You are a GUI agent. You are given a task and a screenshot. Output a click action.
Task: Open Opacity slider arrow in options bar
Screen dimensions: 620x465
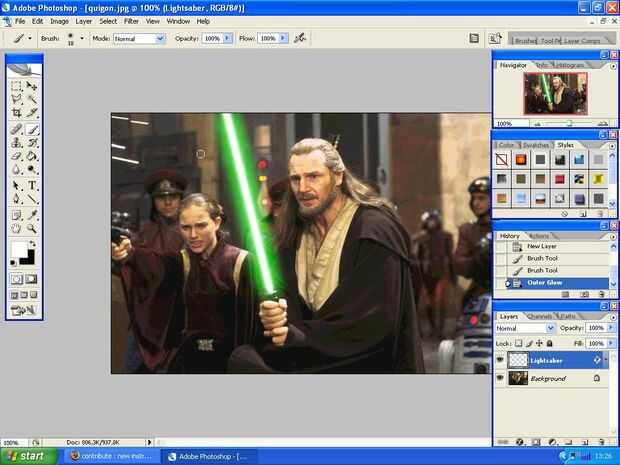click(x=228, y=38)
